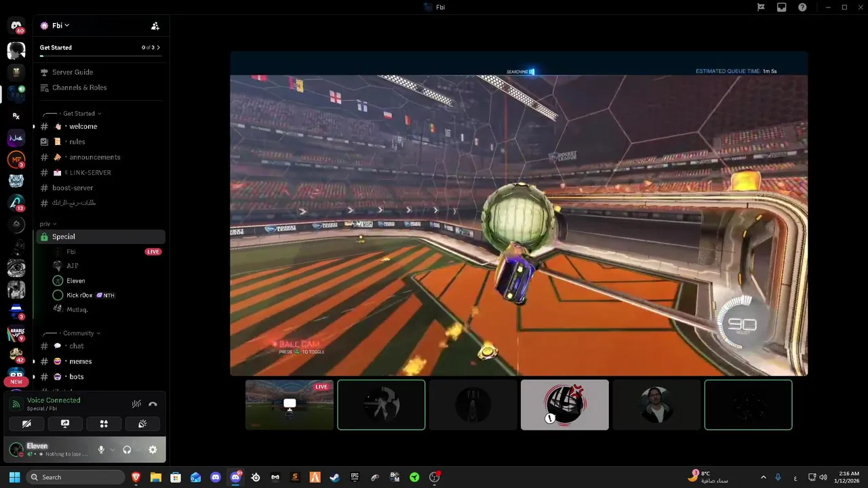The image size is (868, 488).
Task: Open the taskbar weather widget
Action: pos(708,477)
